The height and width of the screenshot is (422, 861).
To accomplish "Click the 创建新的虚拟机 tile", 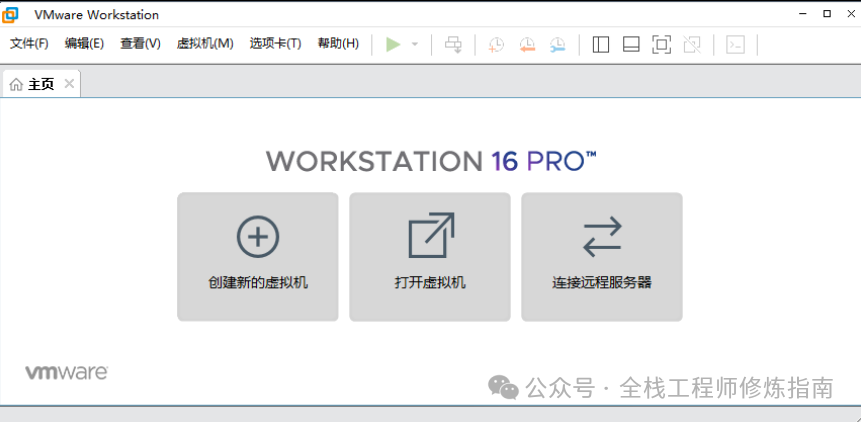I will click(x=258, y=257).
